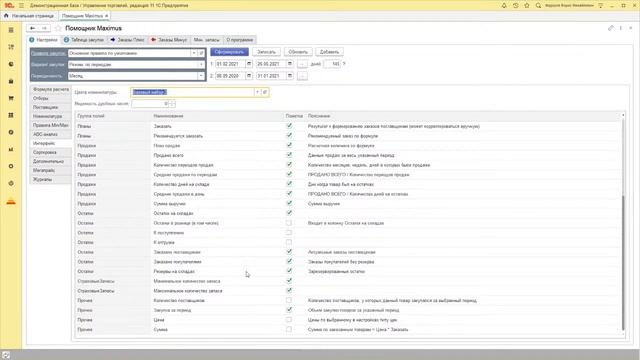
Task: Open calendar picker for date 31.01.2021
Action: click(290, 76)
